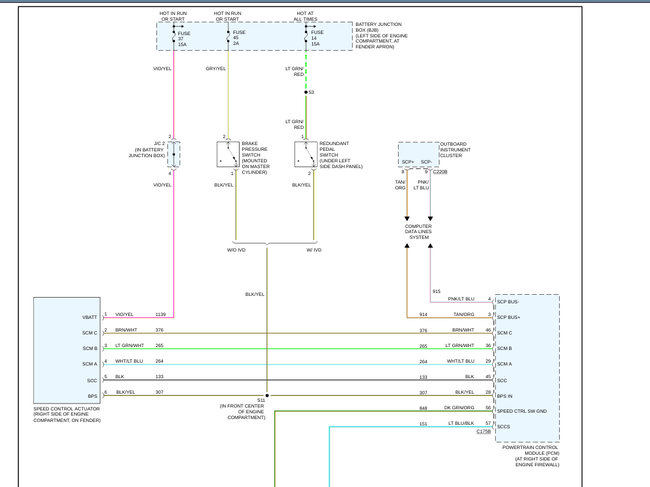Click the 1139 circuit number

160,315
